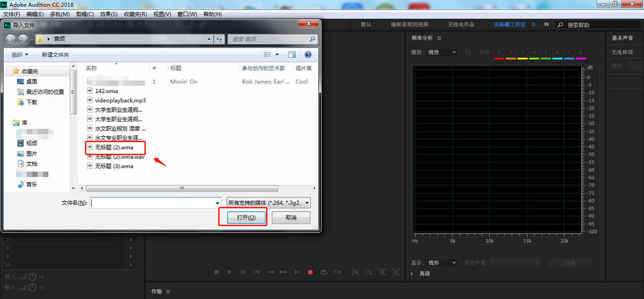Toggle hold button 1

[x=499, y=52]
